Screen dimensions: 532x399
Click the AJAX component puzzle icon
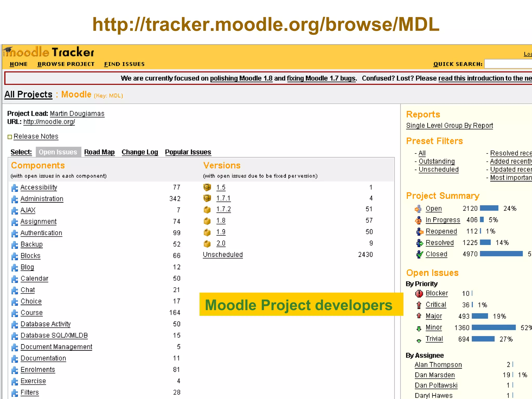pos(15,211)
